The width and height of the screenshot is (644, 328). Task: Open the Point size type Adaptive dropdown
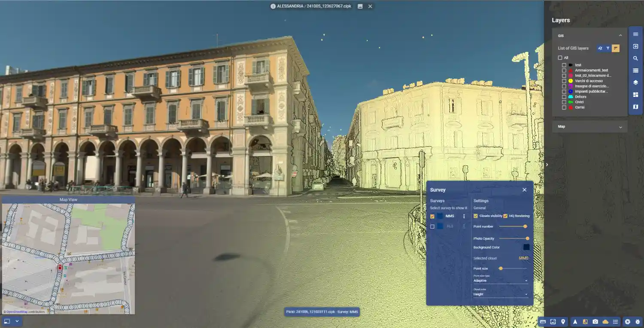click(501, 281)
